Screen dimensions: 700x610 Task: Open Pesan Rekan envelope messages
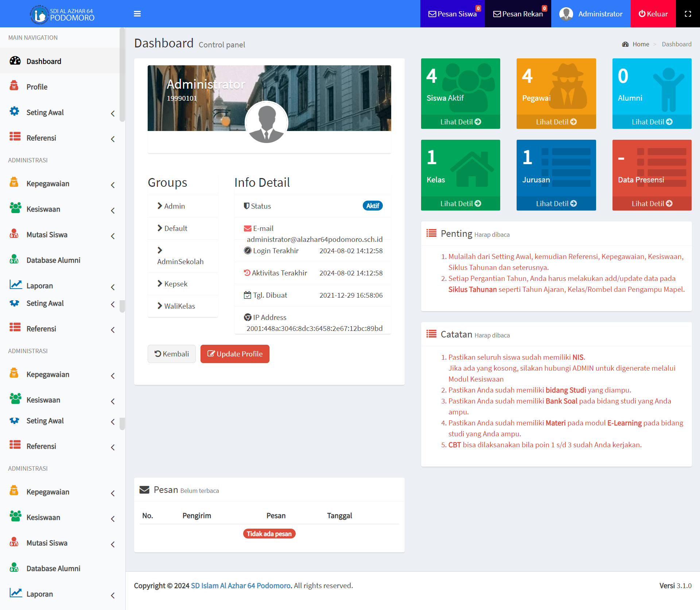tap(518, 14)
